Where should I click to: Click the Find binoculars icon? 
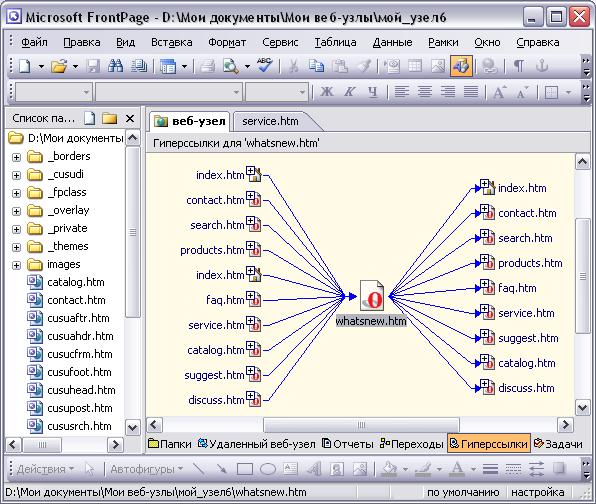(x=116, y=67)
